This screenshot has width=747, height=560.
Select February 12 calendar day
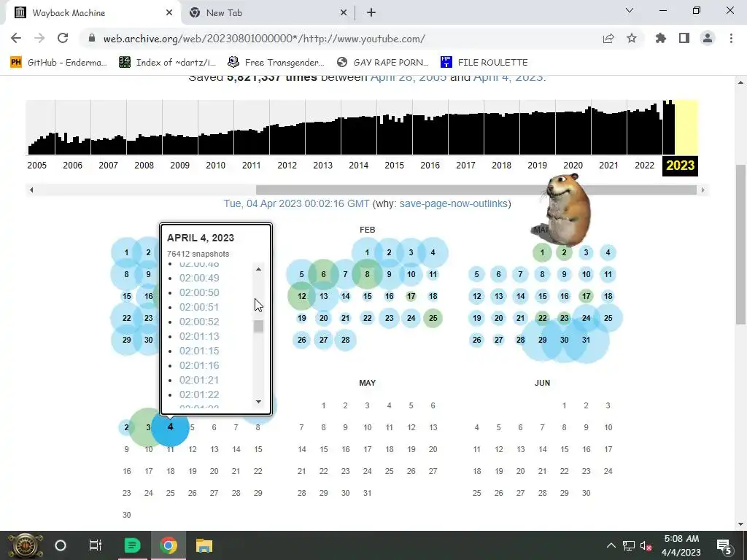pos(301,296)
